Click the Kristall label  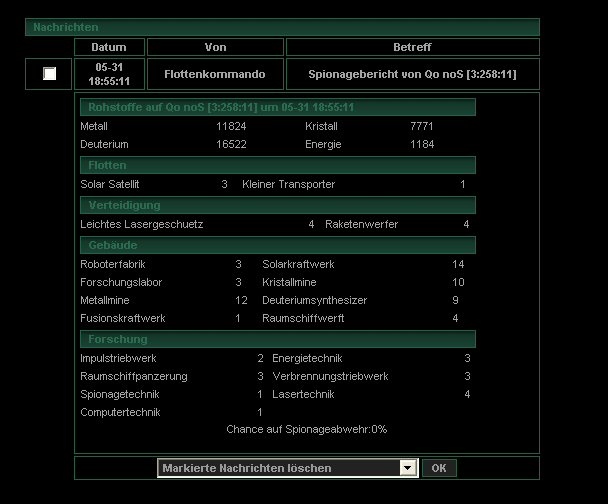click(321, 126)
